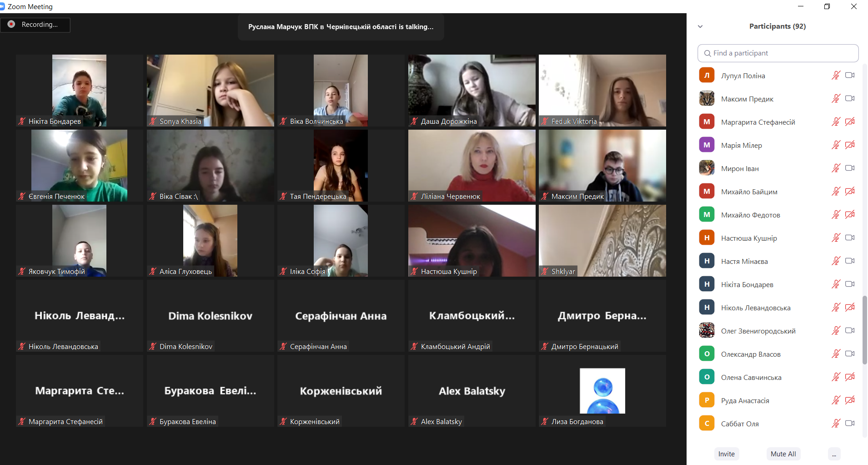
Task: Click the Дмитро Бернацький name tile
Action: tap(602, 316)
